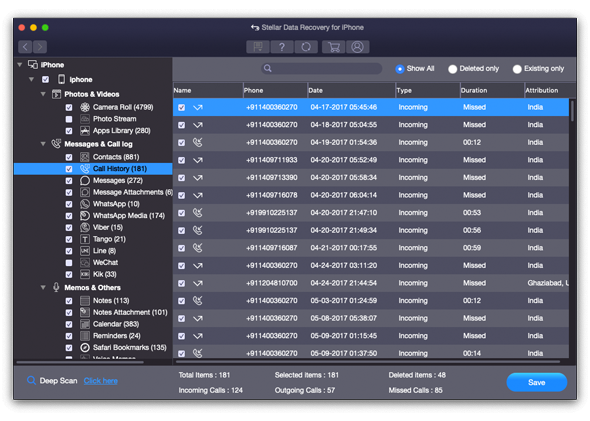Click the Deep Scan 'Click here' link
The width and height of the screenshot is (590, 421).
(x=100, y=381)
